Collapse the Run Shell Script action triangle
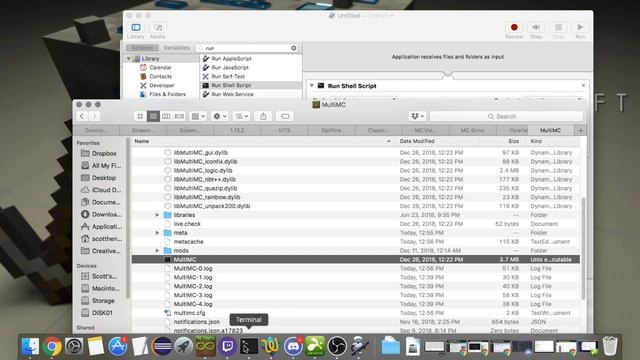The image size is (640, 360). pyautogui.click(x=312, y=86)
